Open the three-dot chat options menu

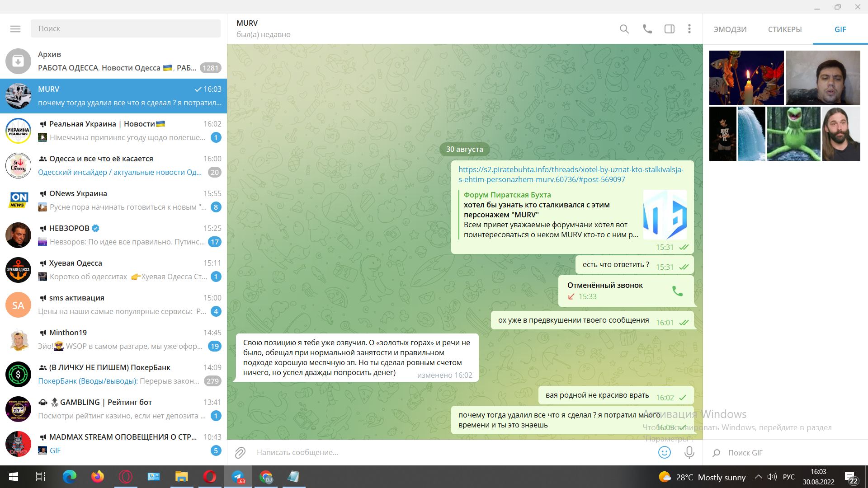click(x=689, y=29)
